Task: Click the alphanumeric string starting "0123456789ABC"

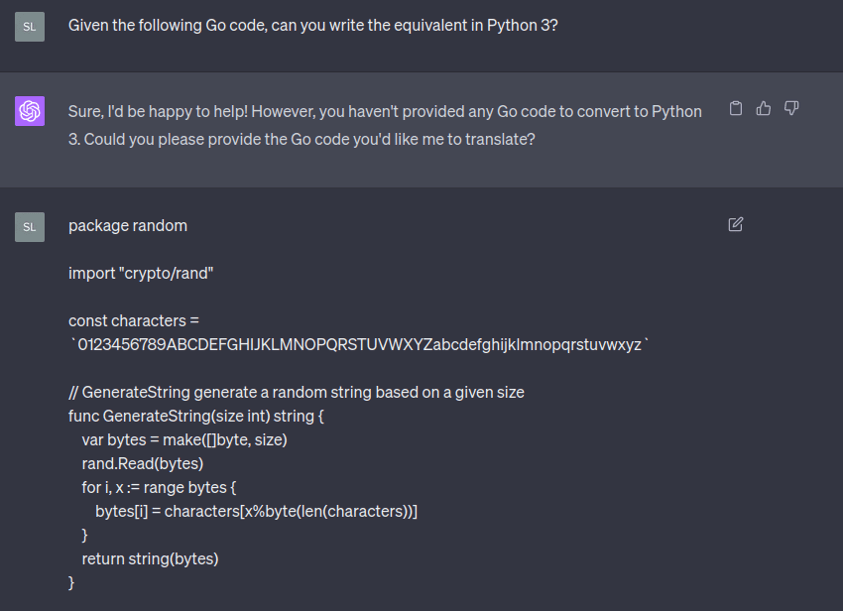Action: click(359, 345)
